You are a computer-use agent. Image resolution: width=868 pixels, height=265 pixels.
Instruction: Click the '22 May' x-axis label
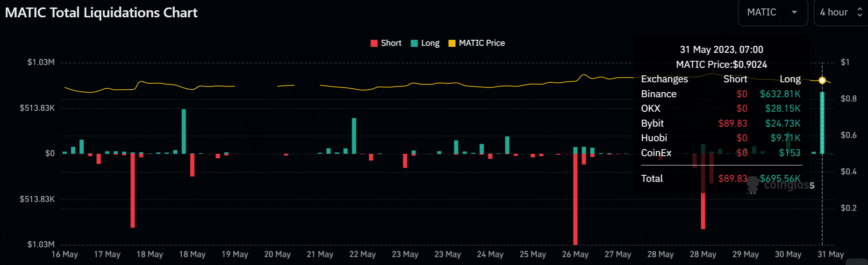[x=362, y=254]
